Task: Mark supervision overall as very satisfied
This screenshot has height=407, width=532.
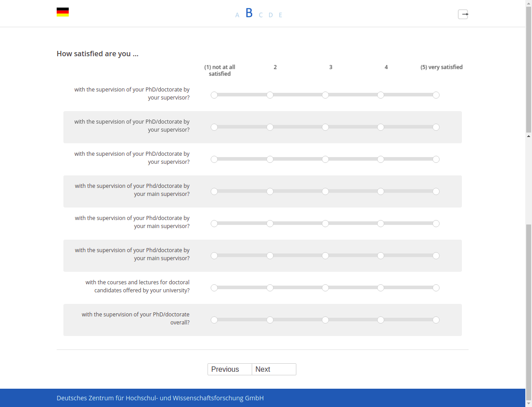Action: coord(436,320)
